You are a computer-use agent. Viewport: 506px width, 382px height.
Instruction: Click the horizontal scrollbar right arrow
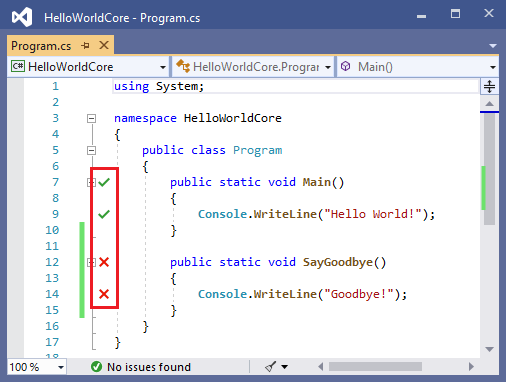[x=471, y=367]
